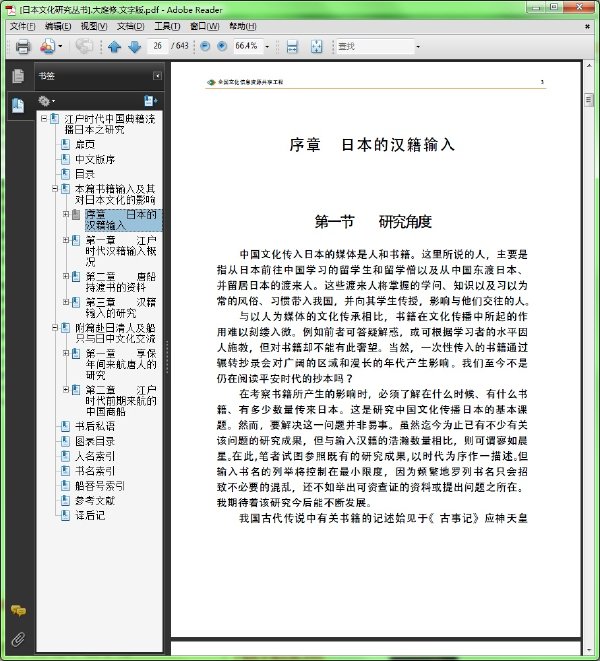Screen dimensions: 600x661
Task: Go to previous page with up arrow
Action: (115, 46)
